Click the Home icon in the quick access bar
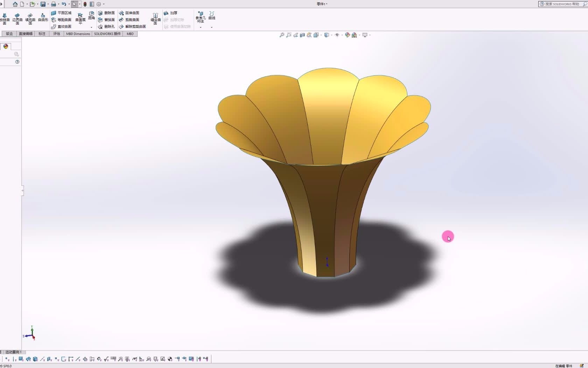Viewport: 588px width, 368px height. pos(15,4)
